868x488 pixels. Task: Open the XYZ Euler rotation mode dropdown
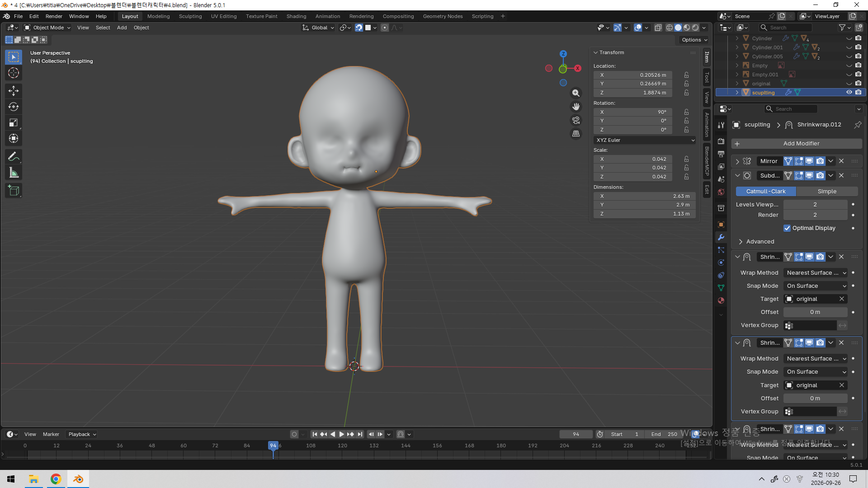coord(645,140)
